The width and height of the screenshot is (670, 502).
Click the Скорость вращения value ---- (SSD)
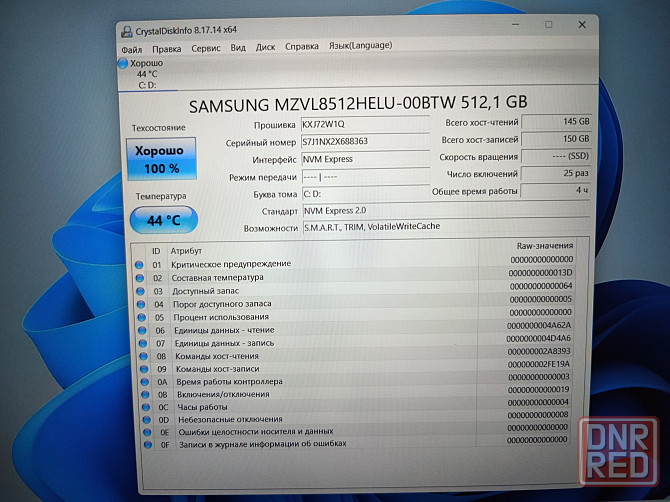556,156
